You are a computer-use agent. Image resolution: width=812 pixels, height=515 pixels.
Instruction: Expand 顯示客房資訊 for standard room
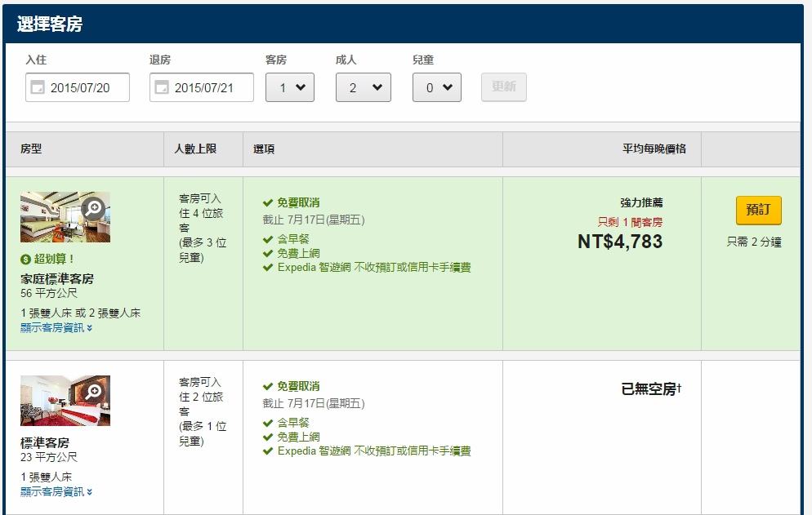pos(56,491)
